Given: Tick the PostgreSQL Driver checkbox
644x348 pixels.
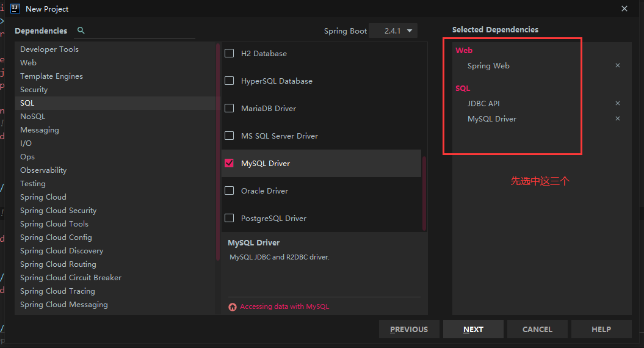Looking at the screenshot, I should 230,218.
